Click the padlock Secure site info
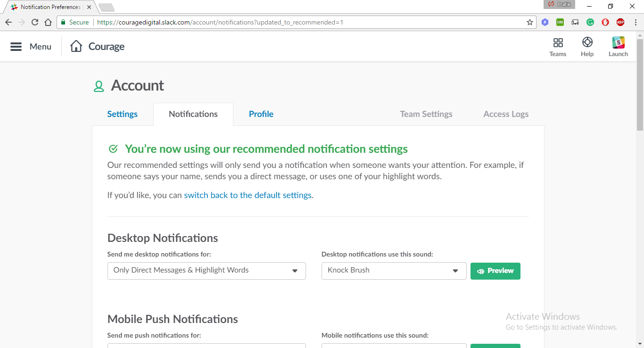Screen dimensions: 644x348 pyautogui.click(x=63, y=22)
